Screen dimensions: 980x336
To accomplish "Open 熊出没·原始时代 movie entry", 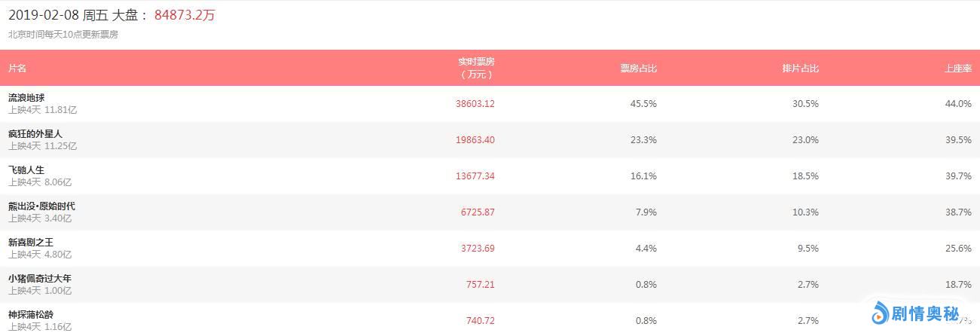I will pos(41,206).
